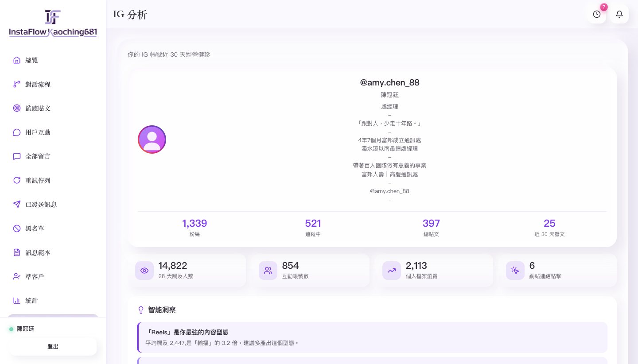
Task: Open the clock history icon with badge
Action: 597,14
